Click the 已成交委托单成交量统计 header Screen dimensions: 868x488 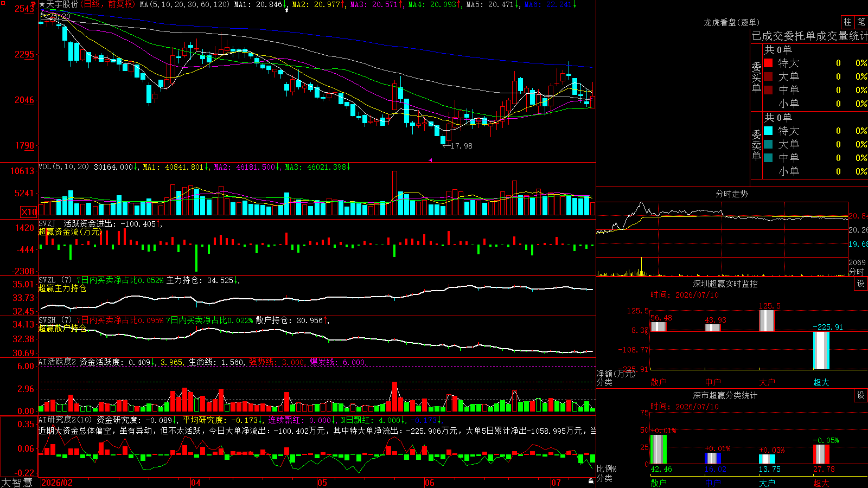point(809,36)
